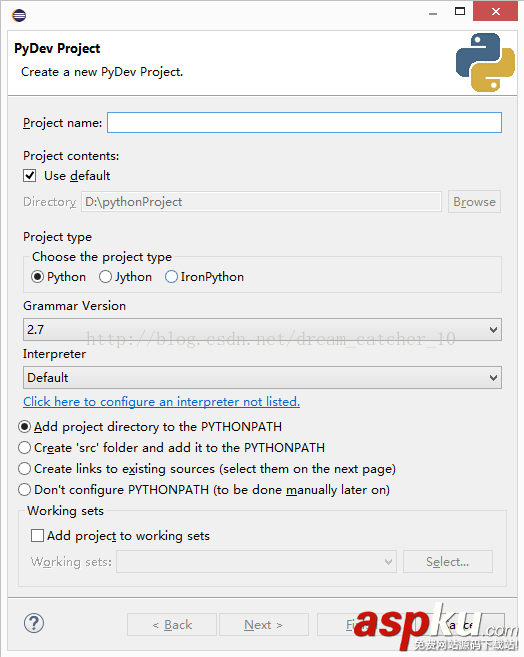The width and height of the screenshot is (524, 657).
Task: Maximize the PyDev Project dialog window
Action: tap(460, 11)
